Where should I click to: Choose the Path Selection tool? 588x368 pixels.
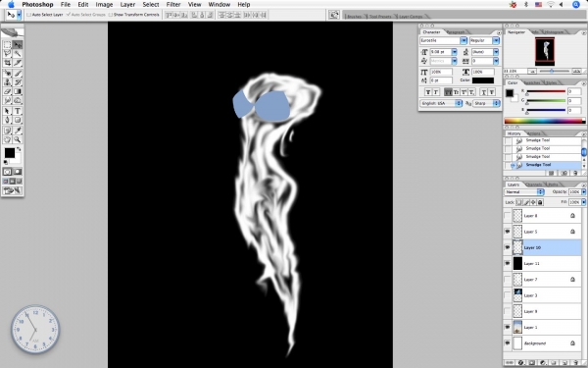7,111
